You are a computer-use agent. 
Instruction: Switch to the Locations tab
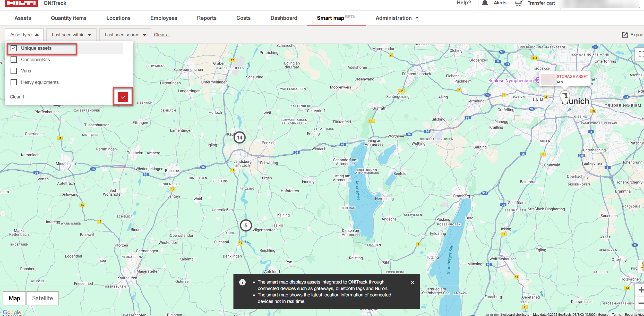(118, 18)
